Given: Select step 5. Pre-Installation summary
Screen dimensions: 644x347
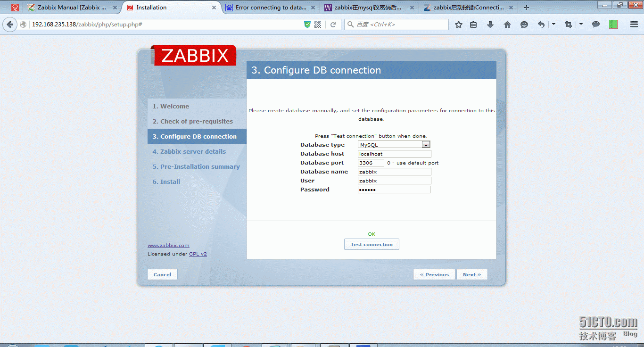Looking at the screenshot, I should 196,167.
